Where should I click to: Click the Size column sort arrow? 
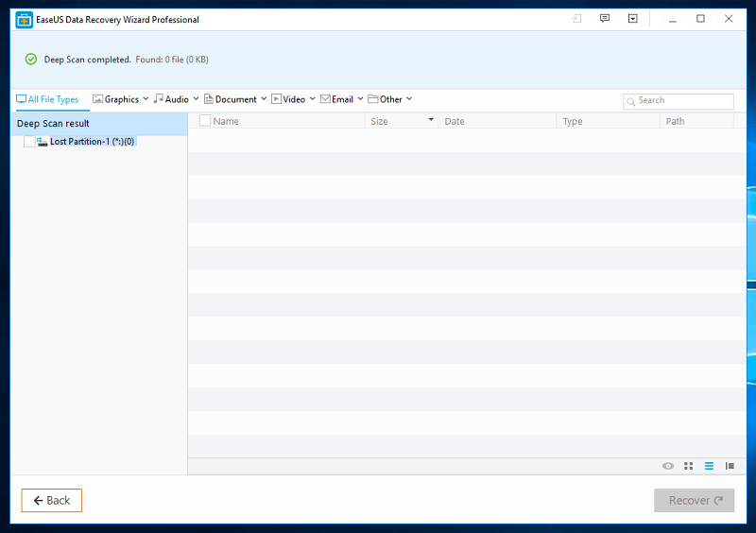[x=431, y=119]
